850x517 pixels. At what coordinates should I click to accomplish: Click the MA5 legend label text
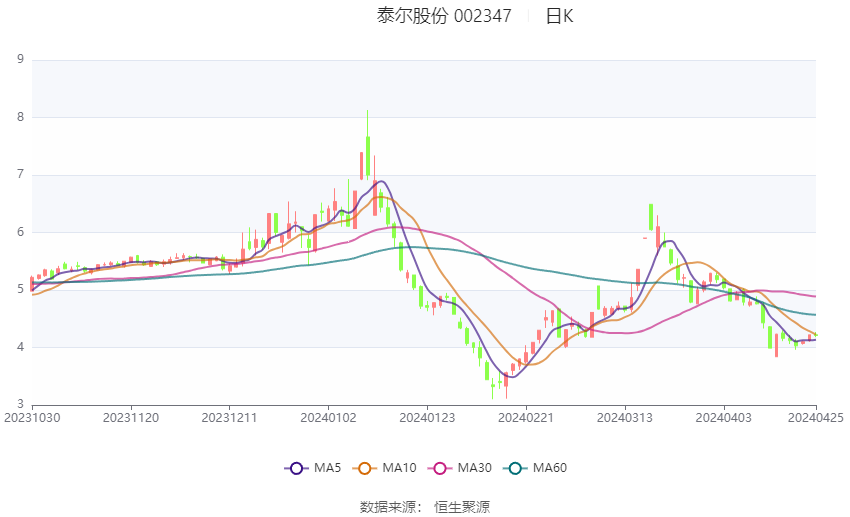327,468
